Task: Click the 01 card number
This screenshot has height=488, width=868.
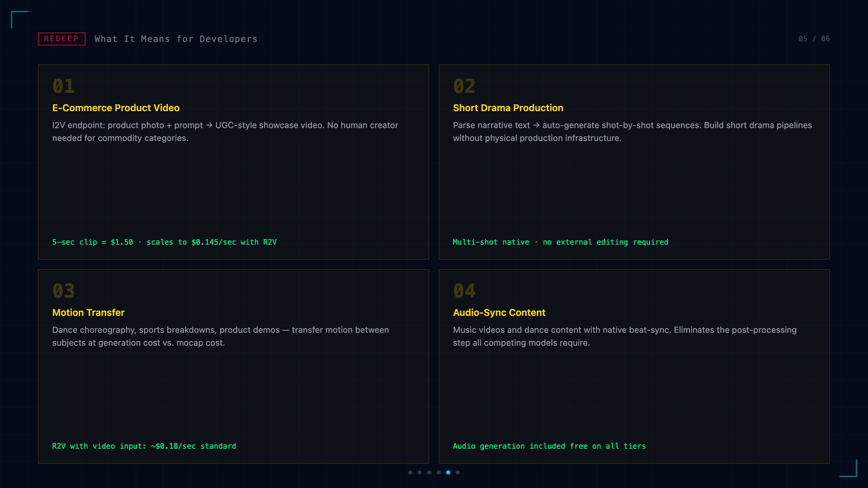Action: tap(63, 86)
